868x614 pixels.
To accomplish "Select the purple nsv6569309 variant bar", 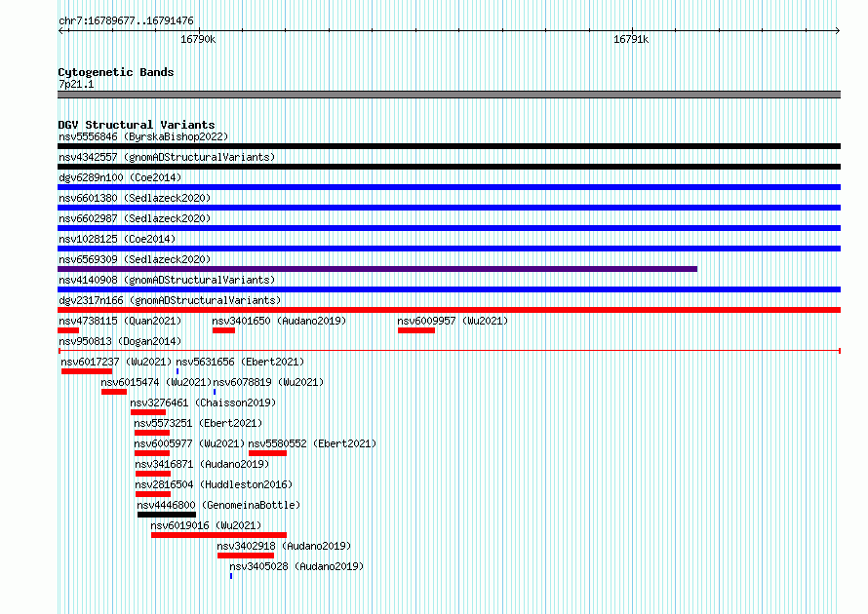I will 377,269.
